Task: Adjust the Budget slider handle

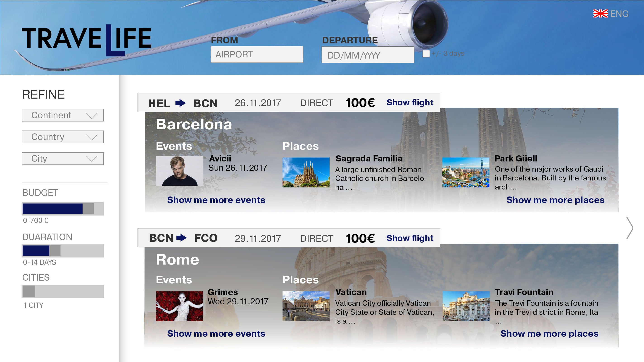Action: pyautogui.click(x=88, y=209)
